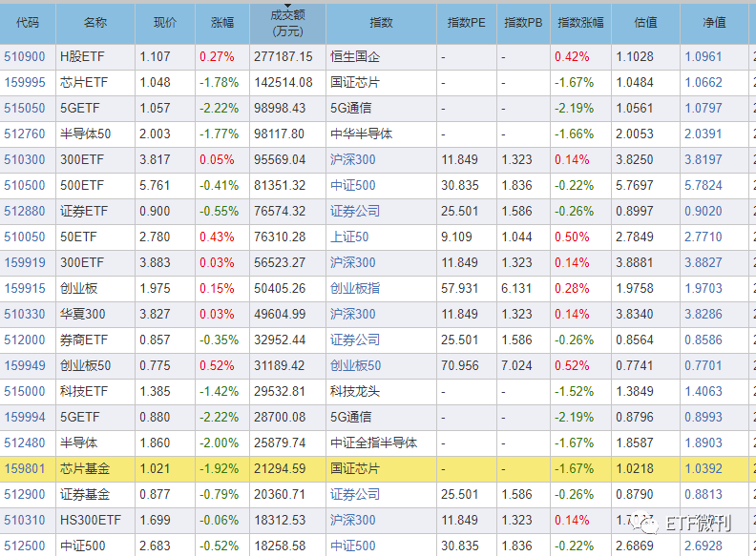Select price 1.021 in highlighted row
The height and width of the screenshot is (556, 756).
[x=155, y=469]
